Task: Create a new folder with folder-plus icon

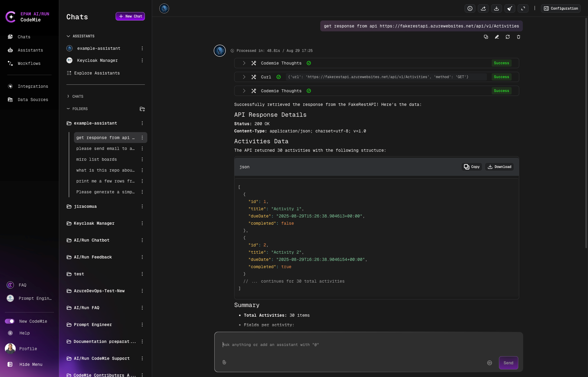Action: 142,109
